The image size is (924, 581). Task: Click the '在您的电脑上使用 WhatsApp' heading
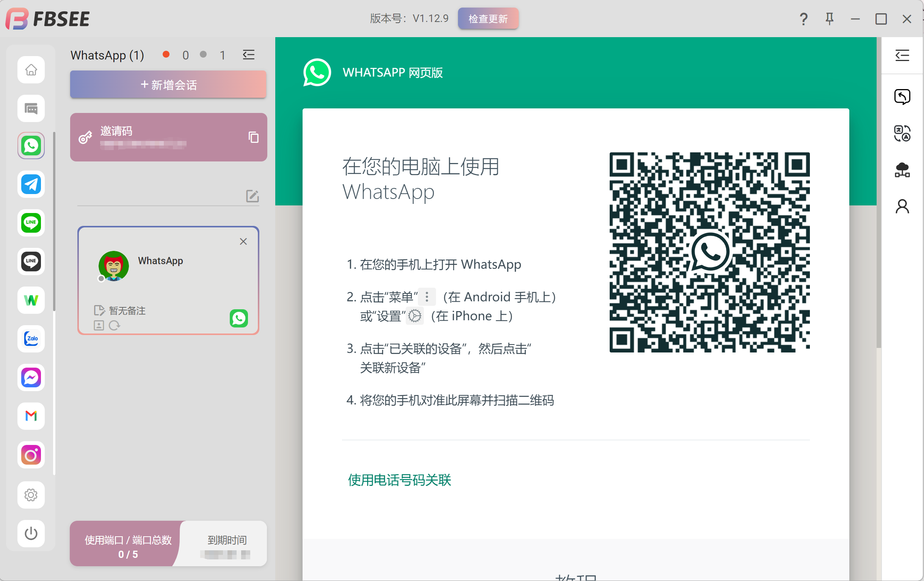(x=420, y=179)
